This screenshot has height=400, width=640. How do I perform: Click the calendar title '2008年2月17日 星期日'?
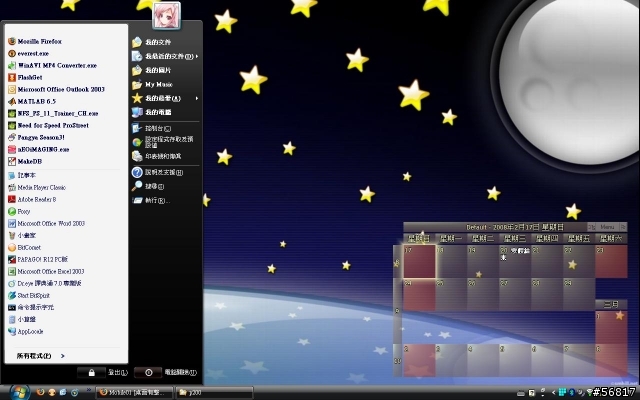point(528,227)
